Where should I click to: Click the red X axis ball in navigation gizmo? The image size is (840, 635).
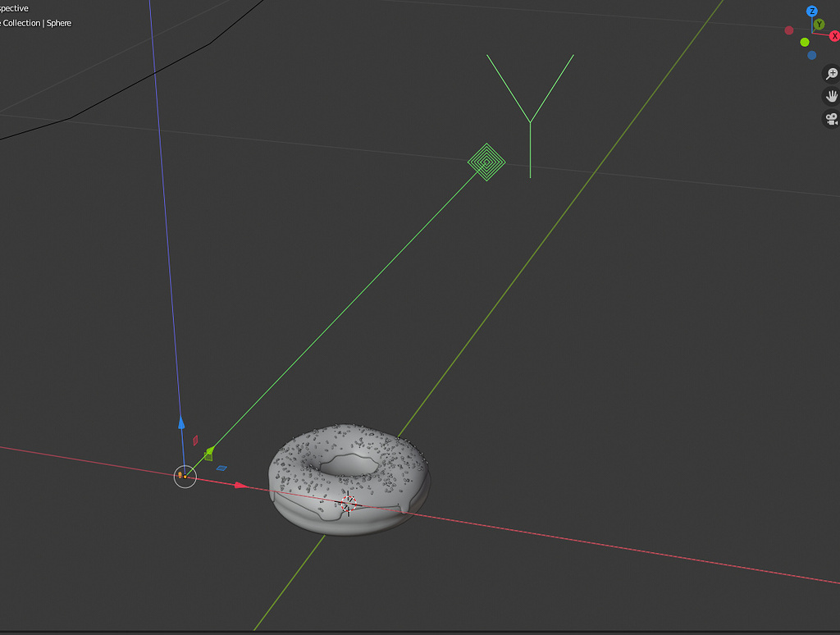tap(834, 36)
